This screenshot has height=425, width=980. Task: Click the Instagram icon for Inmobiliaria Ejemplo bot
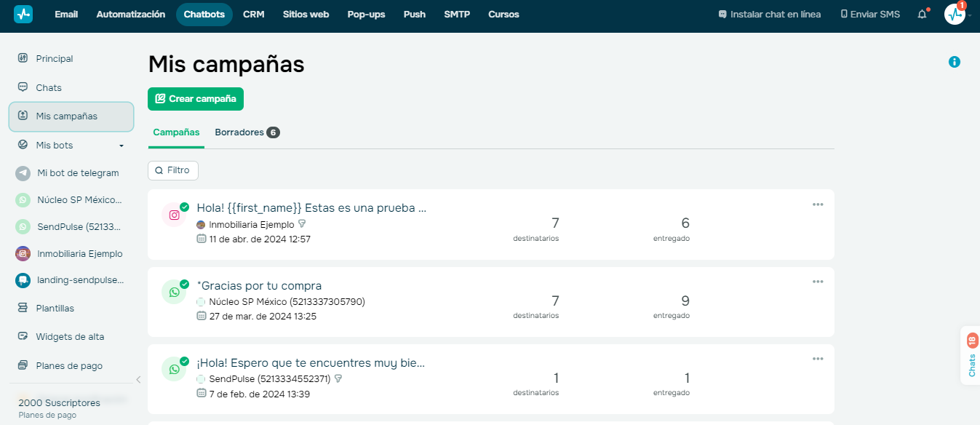(x=24, y=253)
